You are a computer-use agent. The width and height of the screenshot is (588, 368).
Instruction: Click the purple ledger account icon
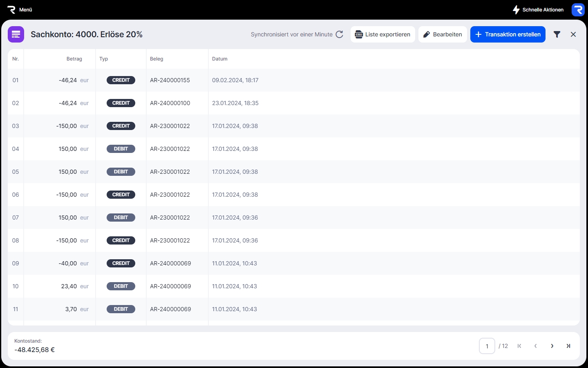click(16, 34)
